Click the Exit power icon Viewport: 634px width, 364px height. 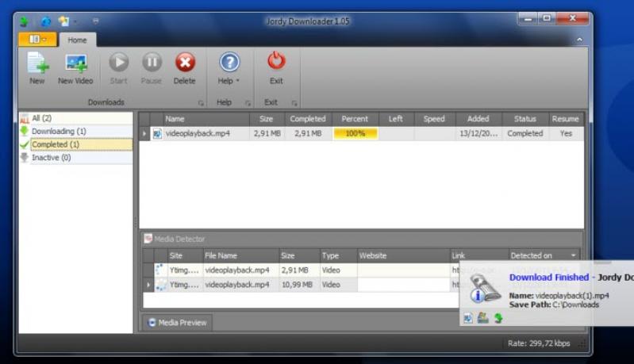coord(277,61)
